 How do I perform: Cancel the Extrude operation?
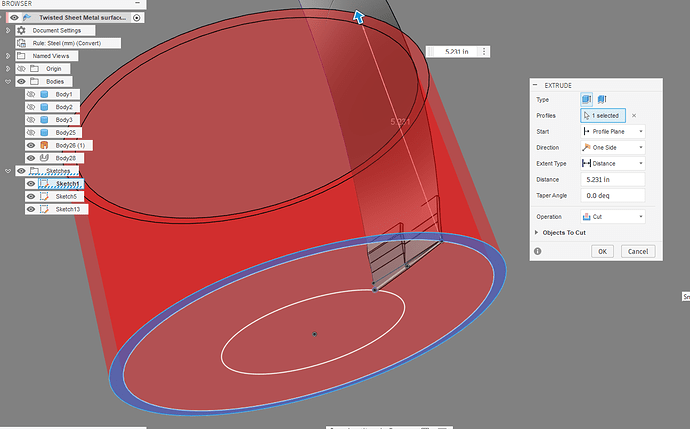pyautogui.click(x=637, y=251)
